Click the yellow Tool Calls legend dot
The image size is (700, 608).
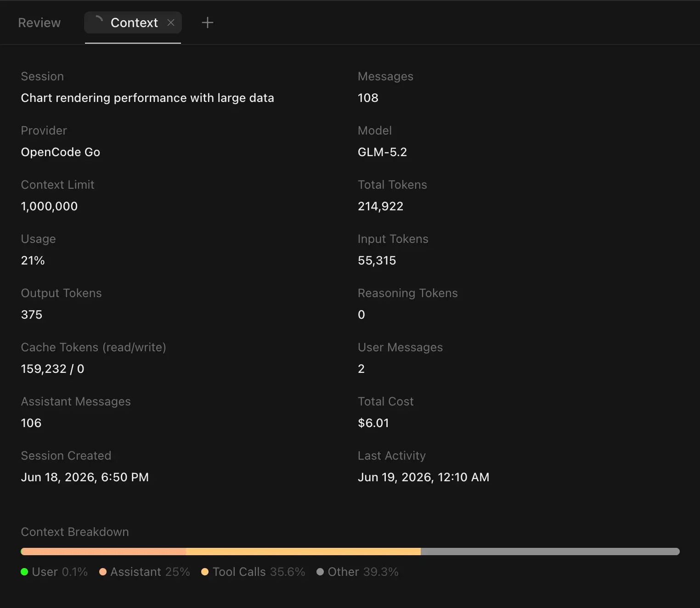(x=205, y=572)
